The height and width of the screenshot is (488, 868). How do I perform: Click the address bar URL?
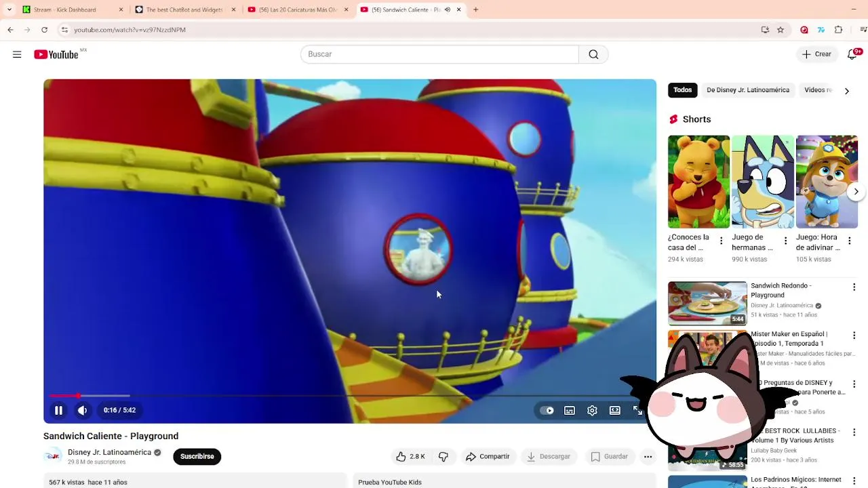[130, 30]
